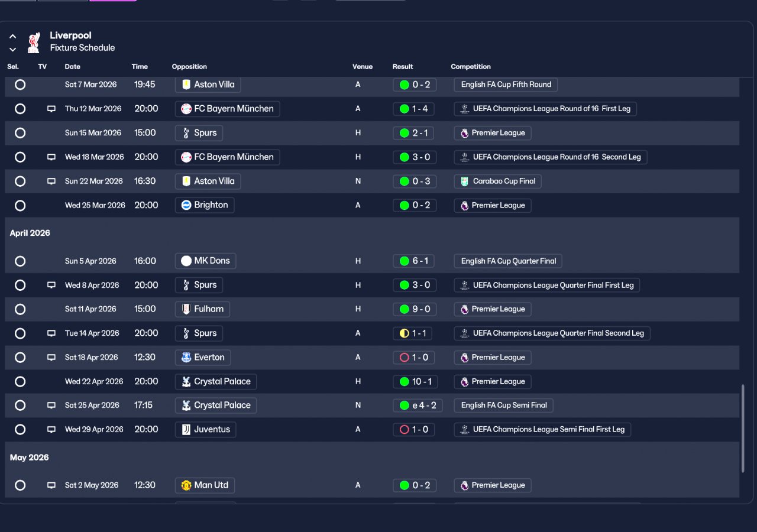The width and height of the screenshot is (757, 532).
Task: Sort by the Opposition column header
Action: 189,67
